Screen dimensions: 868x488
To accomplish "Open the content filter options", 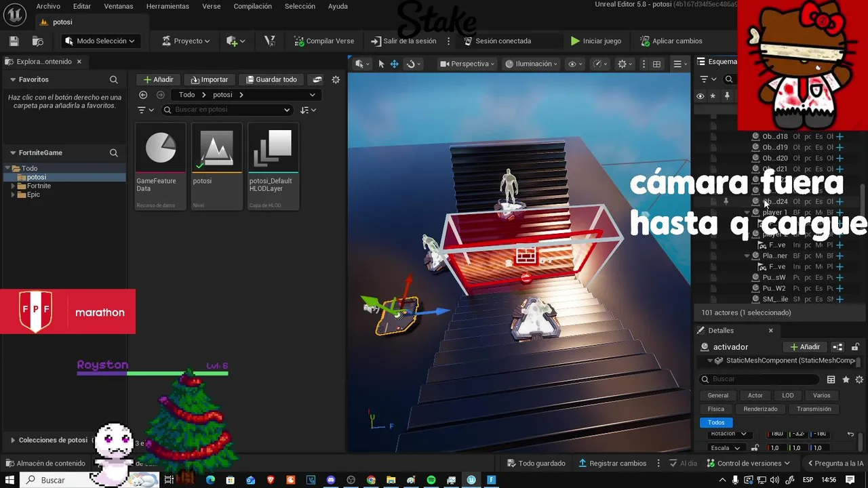I will pos(145,110).
